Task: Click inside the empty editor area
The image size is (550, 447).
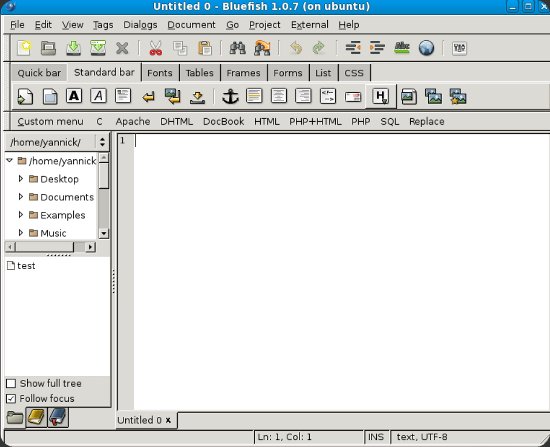Action: click(x=342, y=272)
